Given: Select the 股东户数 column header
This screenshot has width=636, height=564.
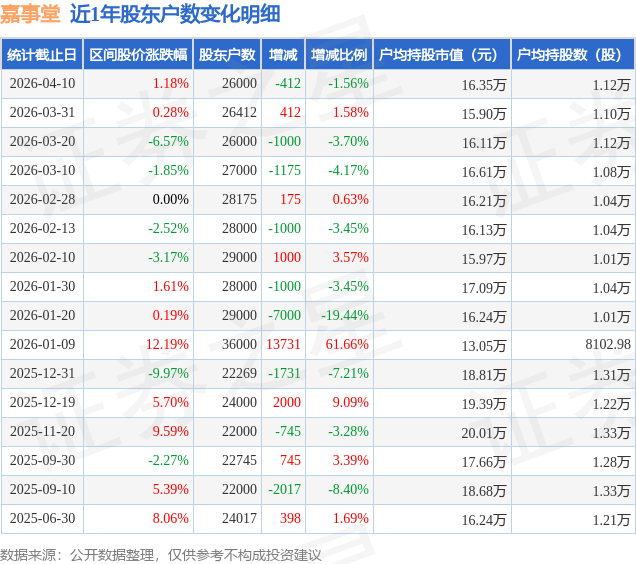Looking at the screenshot, I should coord(227,54).
